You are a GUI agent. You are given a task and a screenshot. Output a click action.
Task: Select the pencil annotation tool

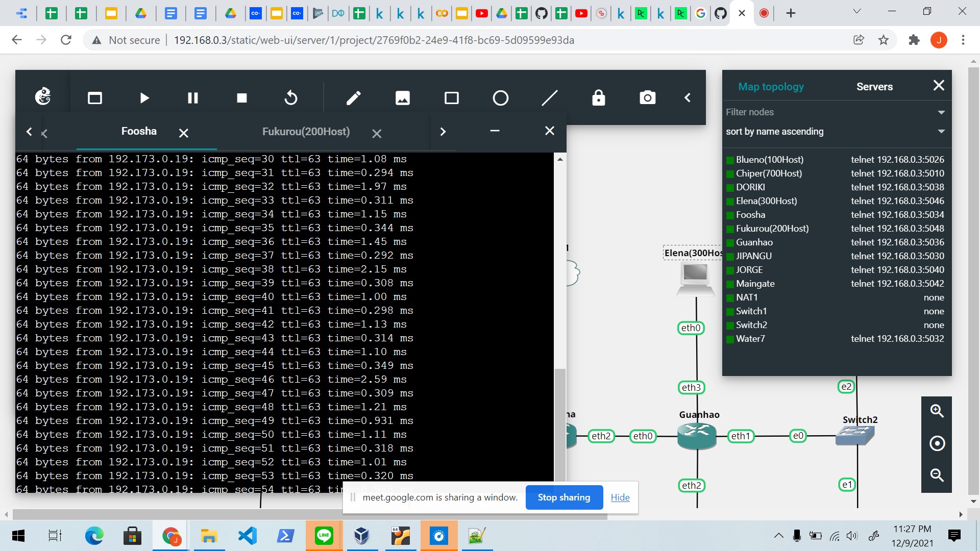(353, 97)
